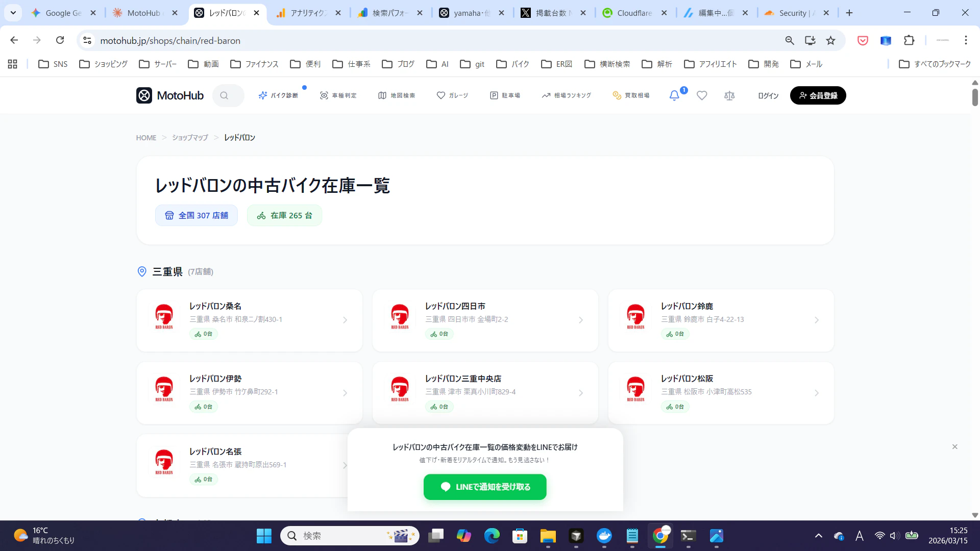
Task: Open the MotoHub home logo
Action: [x=170, y=95]
